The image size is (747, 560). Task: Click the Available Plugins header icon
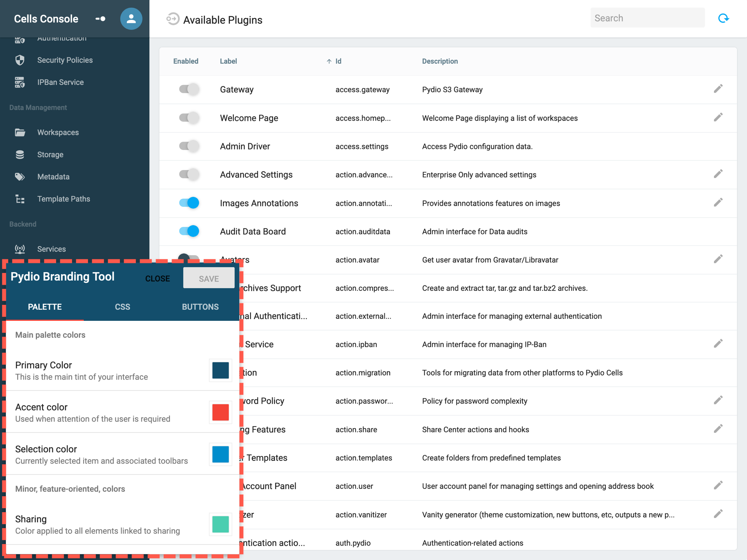(173, 19)
